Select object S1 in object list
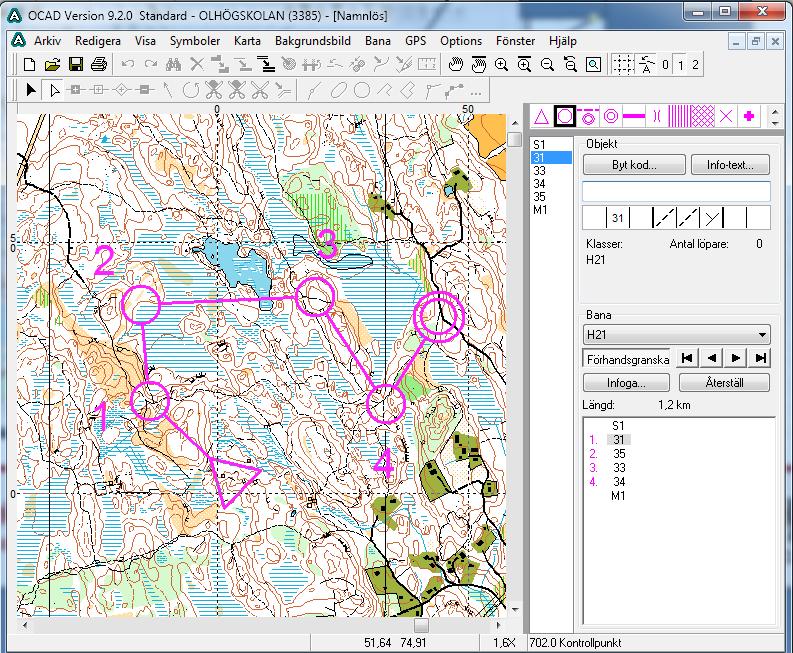 click(x=539, y=145)
